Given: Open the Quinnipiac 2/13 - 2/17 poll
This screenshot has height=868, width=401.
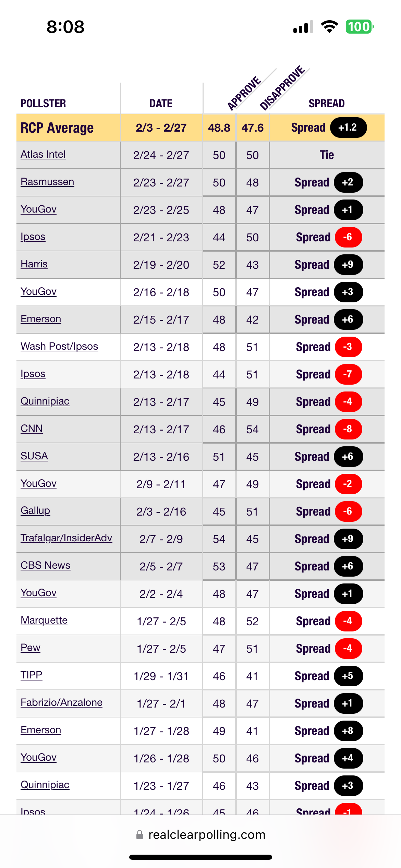Looking at the screenshot, I should point(45,401).
